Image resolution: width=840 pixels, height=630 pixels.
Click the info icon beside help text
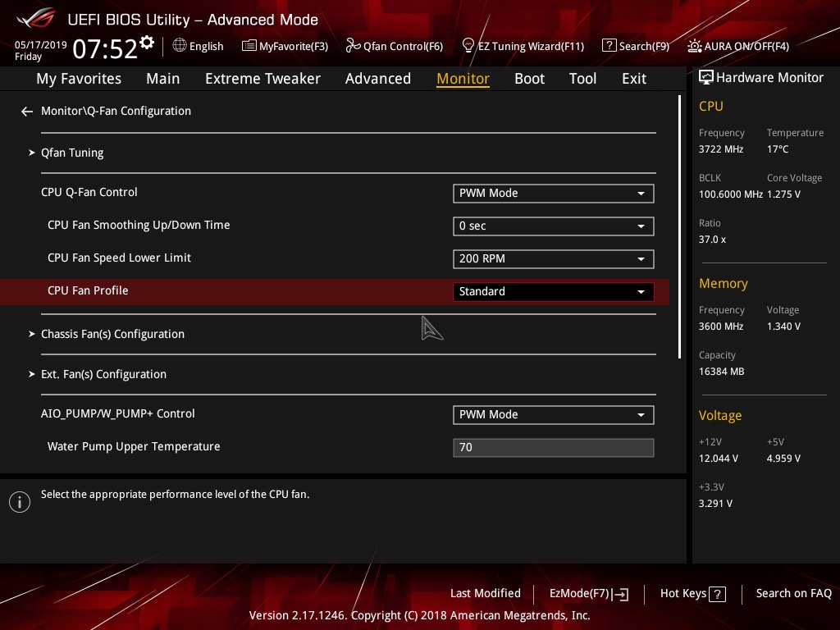click(x=20, y=502)
